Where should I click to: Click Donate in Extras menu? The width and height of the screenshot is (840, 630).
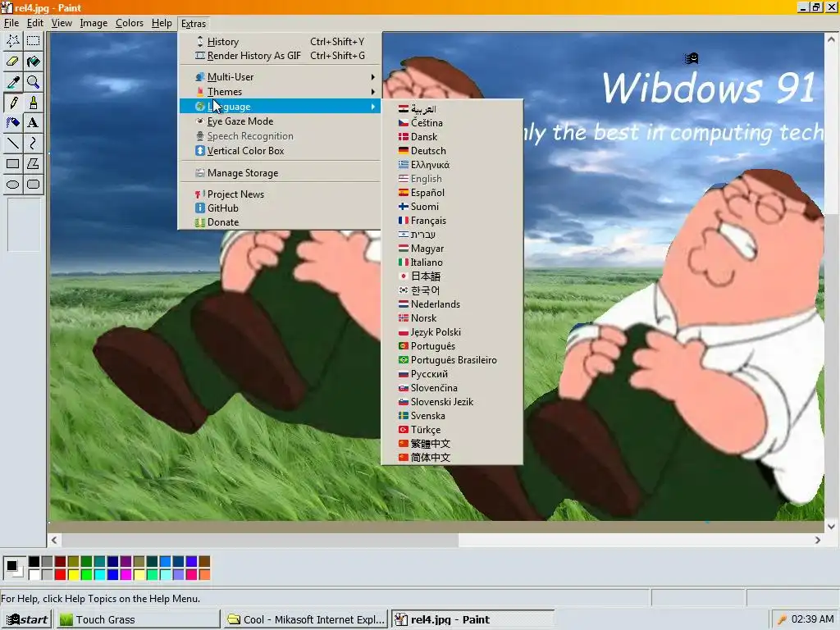pyautogui.click(x=280, y=222)
